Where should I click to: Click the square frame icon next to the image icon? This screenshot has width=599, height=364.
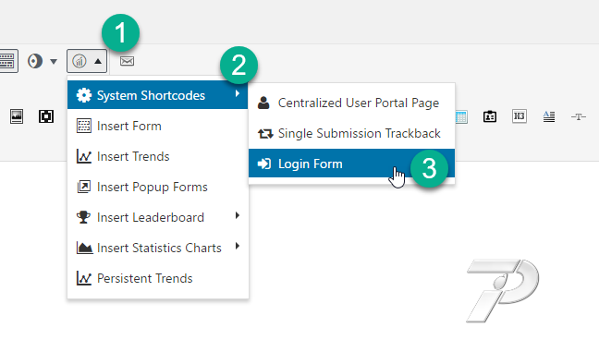point(46,116)
